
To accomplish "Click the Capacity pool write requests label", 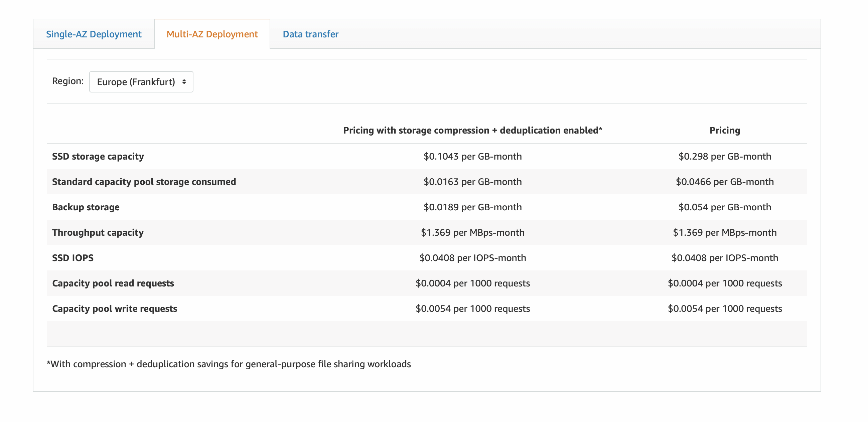I will [x=115, y=308].
